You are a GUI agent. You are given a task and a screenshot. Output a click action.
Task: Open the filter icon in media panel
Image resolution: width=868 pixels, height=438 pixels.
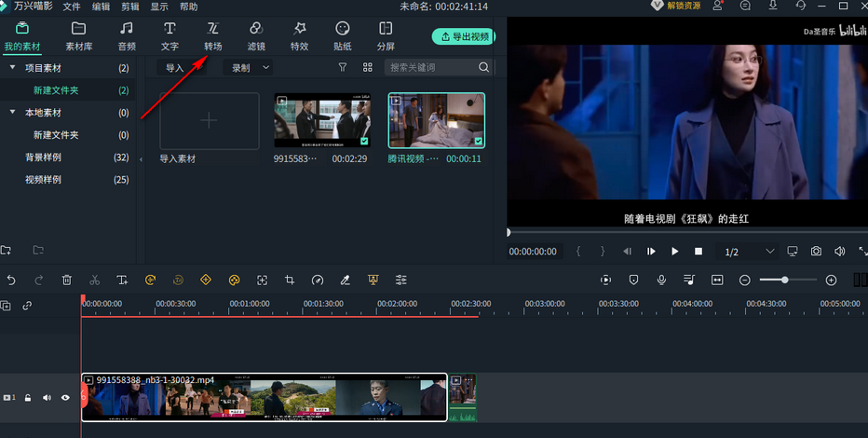tap(343, 67)
